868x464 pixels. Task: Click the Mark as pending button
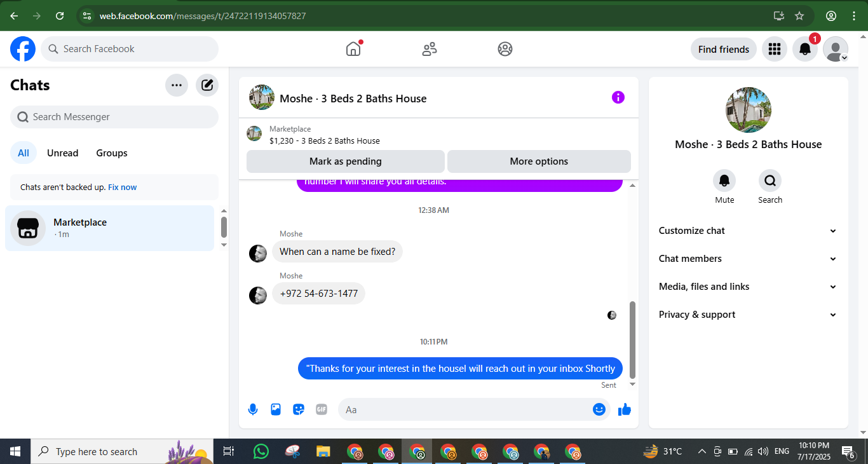[346, 161]
